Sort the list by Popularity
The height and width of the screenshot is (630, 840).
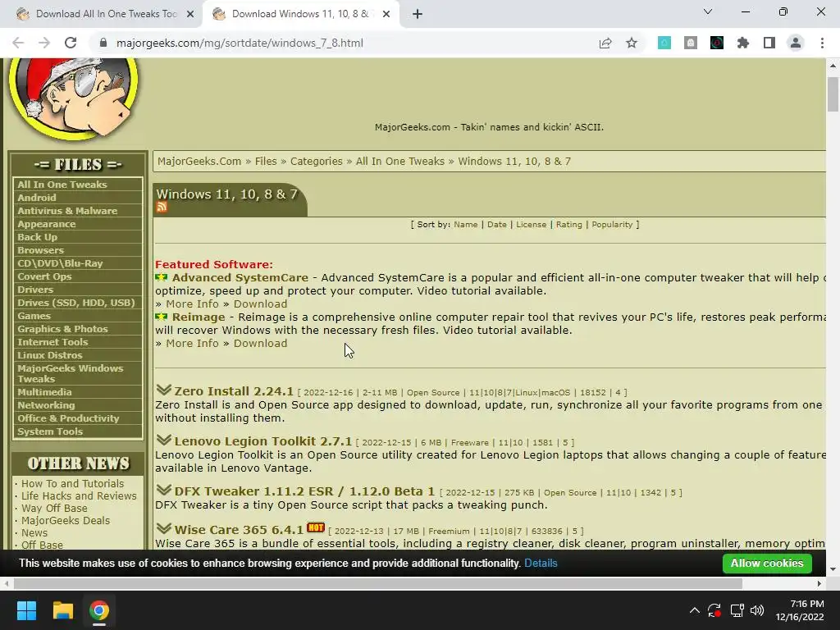pyautogui.click(x=612, y=225)
